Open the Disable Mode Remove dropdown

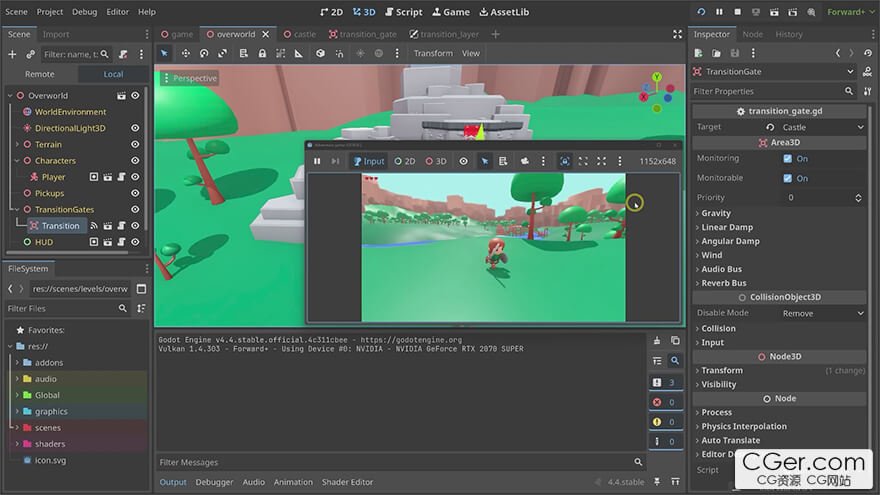point(823,313)
